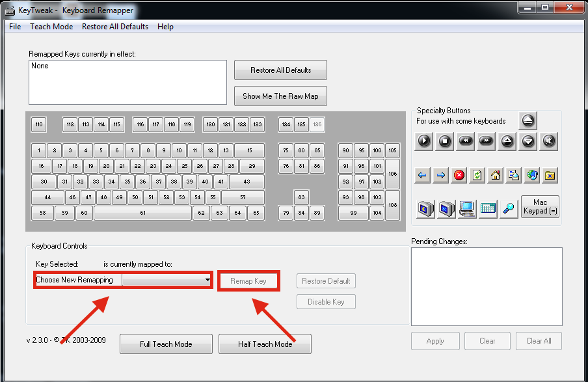This screenshot has height=382, width=588.
Task: Click Show Me The Raw Map
Action: pos(280,96)
